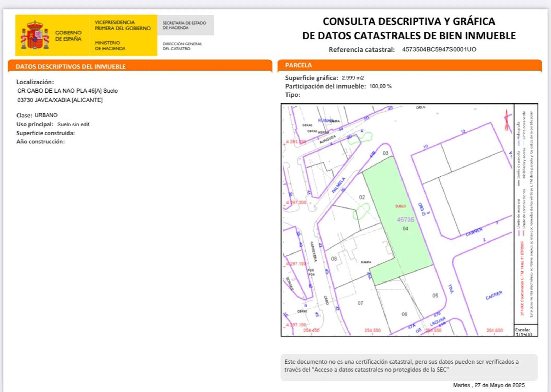Click the purple block number 45735

tap(405, 220)
